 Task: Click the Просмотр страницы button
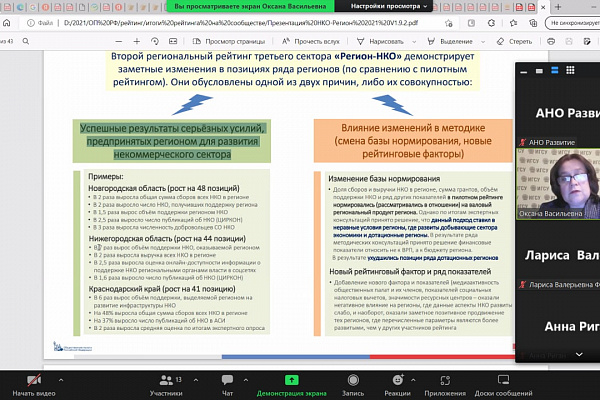pos(228,41)
